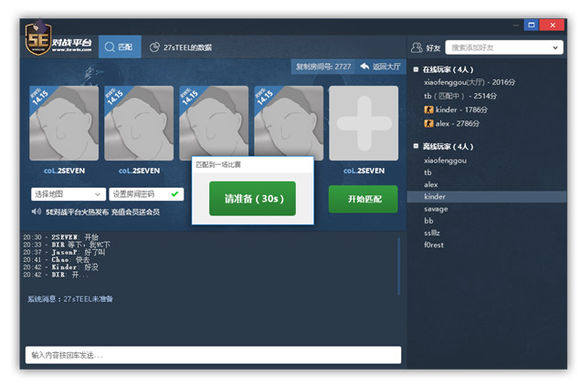580x385 pixels.
Task: Switch to the 27sTEEL的数据 tab
Action: [x=181, y=47]
